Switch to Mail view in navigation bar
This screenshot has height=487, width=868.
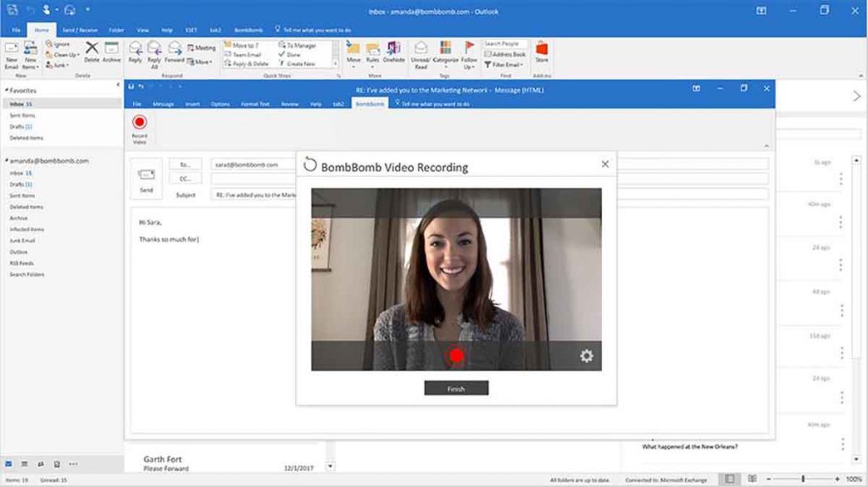[8, 464]
